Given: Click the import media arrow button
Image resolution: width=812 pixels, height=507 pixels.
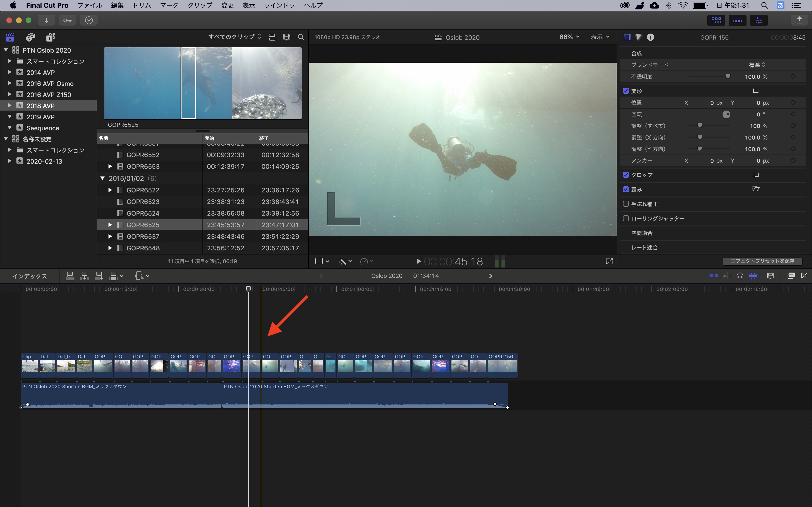Looking at the screenshot, I should pyautogui.click(x=46, y=20).
